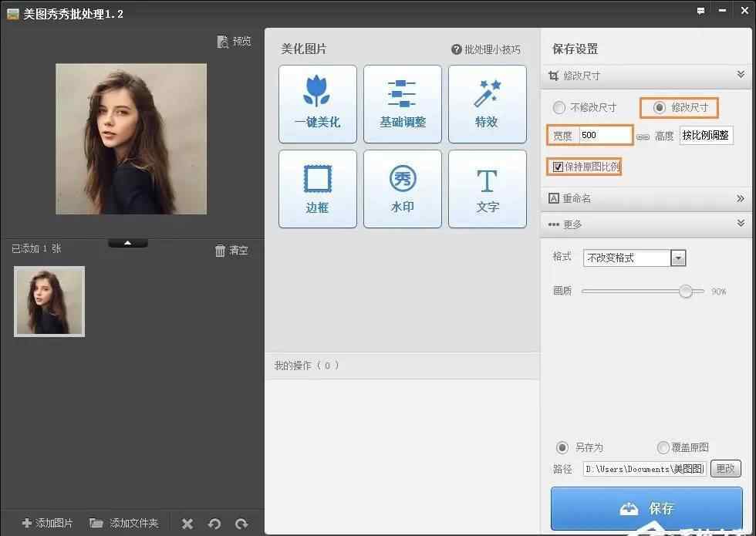
Task: Choose the 覆盖原图 overwrite option
Action: click(663, 447)
